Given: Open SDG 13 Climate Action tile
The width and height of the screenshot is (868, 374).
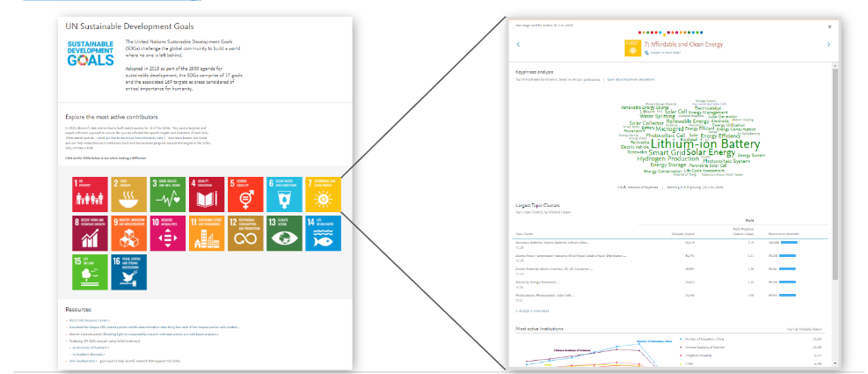Looking at the screenshot, I should [284, 233].
